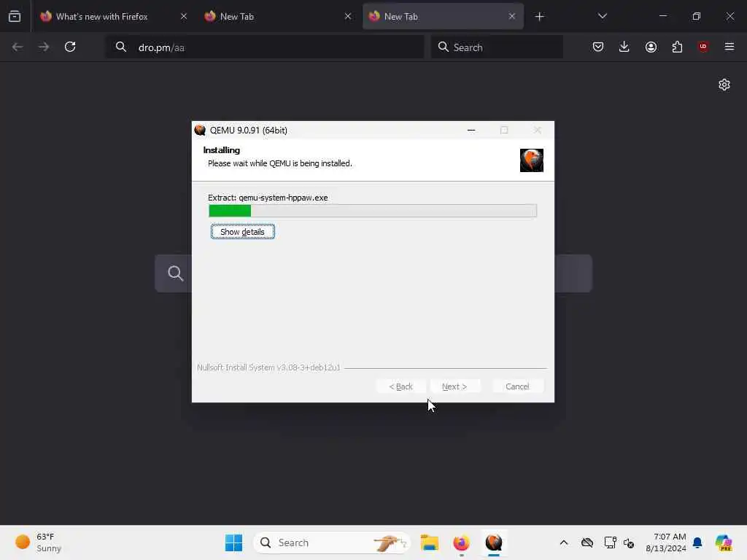Open the taskbar clock showing 7:07 AM
This screenshot has height=560, width=747.
tap(665, 542)
